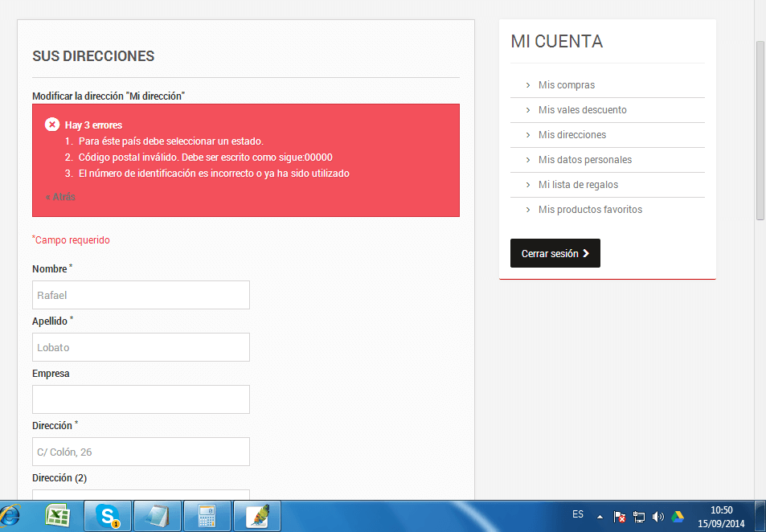
Task: Open Skype from the taskbar
Action: click(108, 516)
